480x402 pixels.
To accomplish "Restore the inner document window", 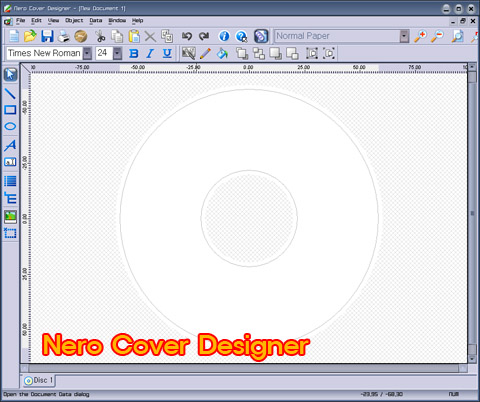I will pyautogui.click(x=463, y=21).
